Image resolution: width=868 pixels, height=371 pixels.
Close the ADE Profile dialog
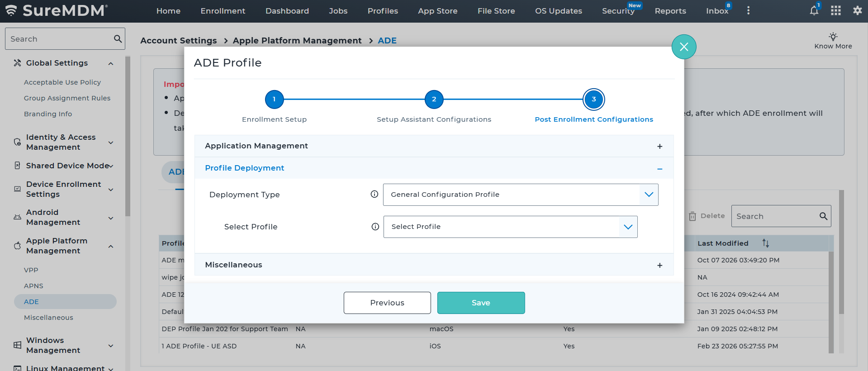click(684, 47)
